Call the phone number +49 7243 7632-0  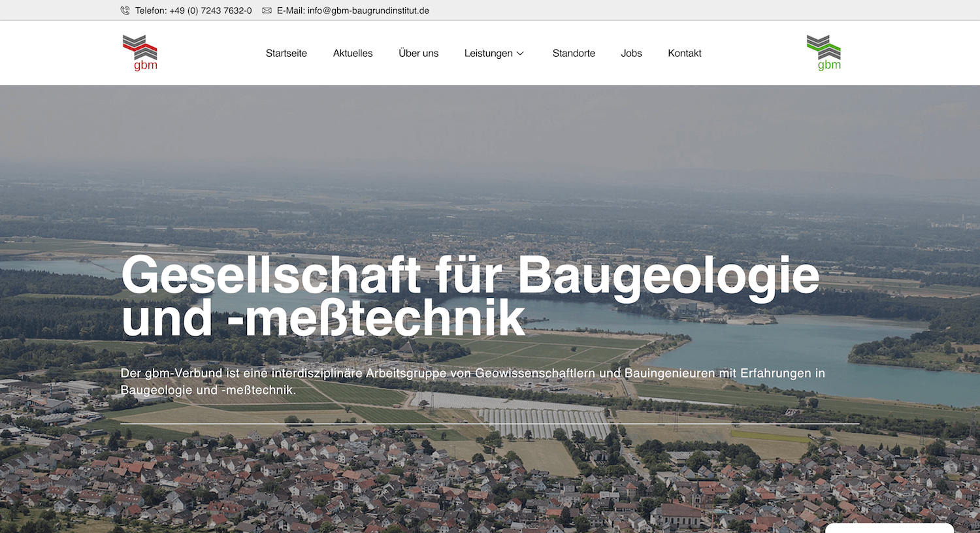point(193,10)
